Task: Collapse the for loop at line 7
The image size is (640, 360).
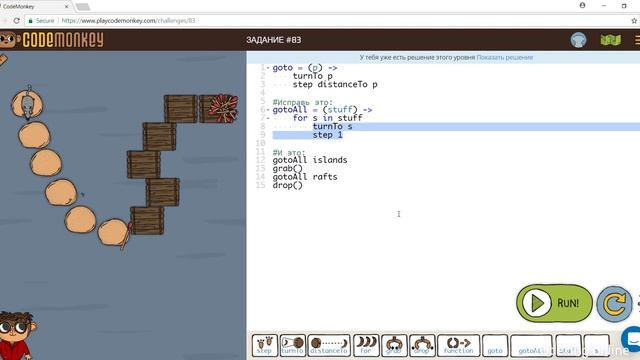Action: pyautogui.click(x=268, y=118)
